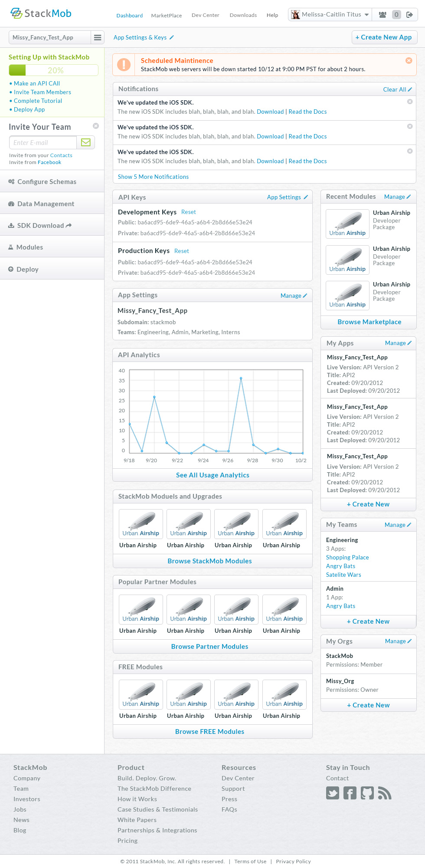The width and height of the screenshot is (425, 868).
Task: Click Browse Marketplace link
Action: pyautogui.click(x=369, y=322)
